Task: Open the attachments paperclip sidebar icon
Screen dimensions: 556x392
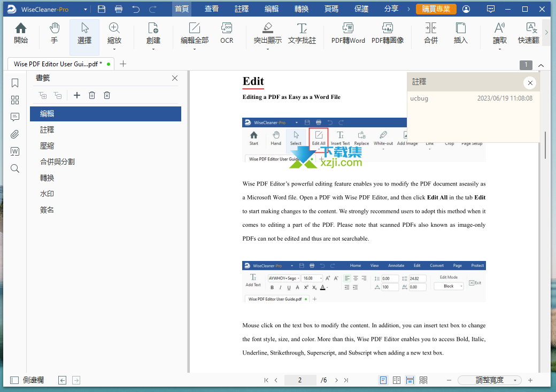Action: click(x=15, y=134)
